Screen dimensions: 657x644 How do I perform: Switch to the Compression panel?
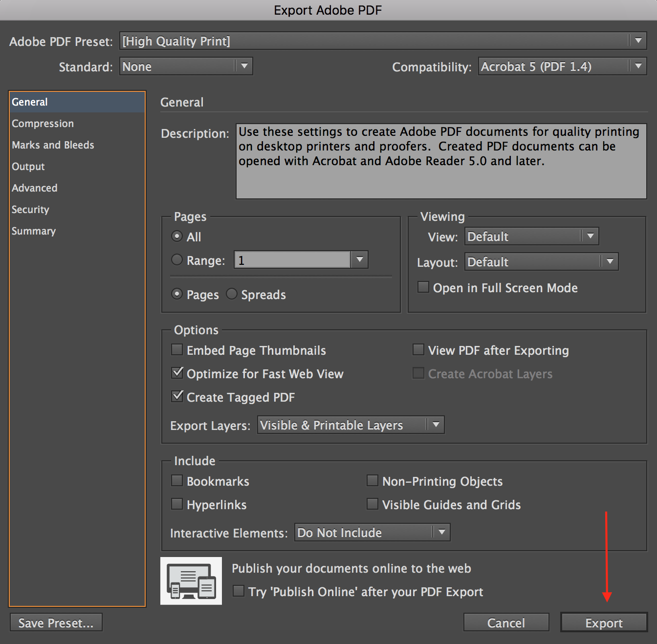[x=77, y=124]
